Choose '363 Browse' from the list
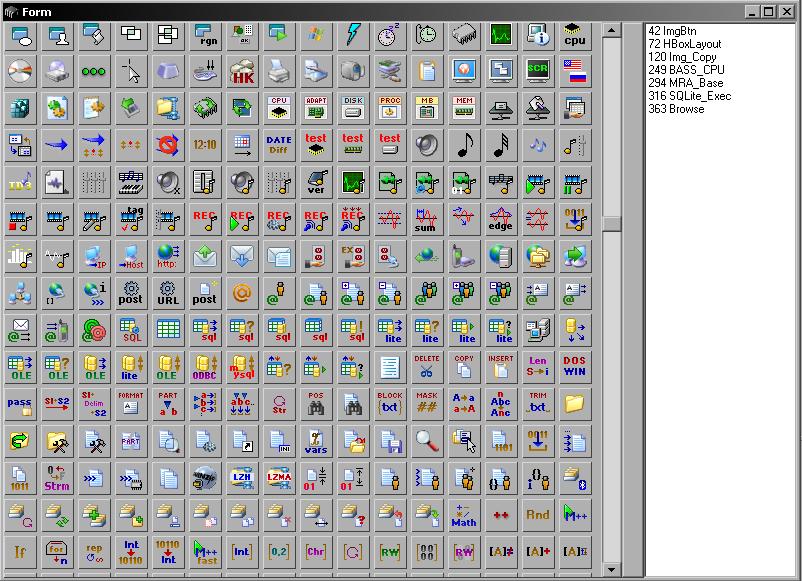The width and height of the screenshot is (802, 581). (x=676, y=109)
